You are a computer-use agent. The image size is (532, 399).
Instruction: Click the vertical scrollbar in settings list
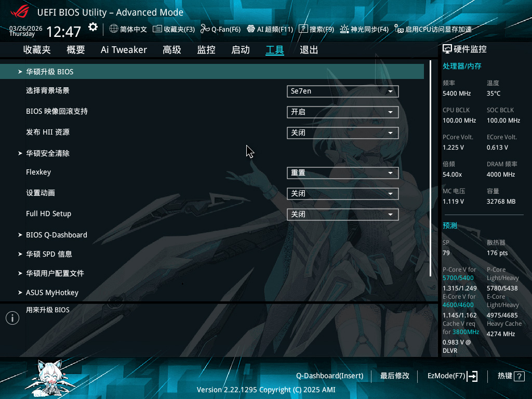[430, 168]
